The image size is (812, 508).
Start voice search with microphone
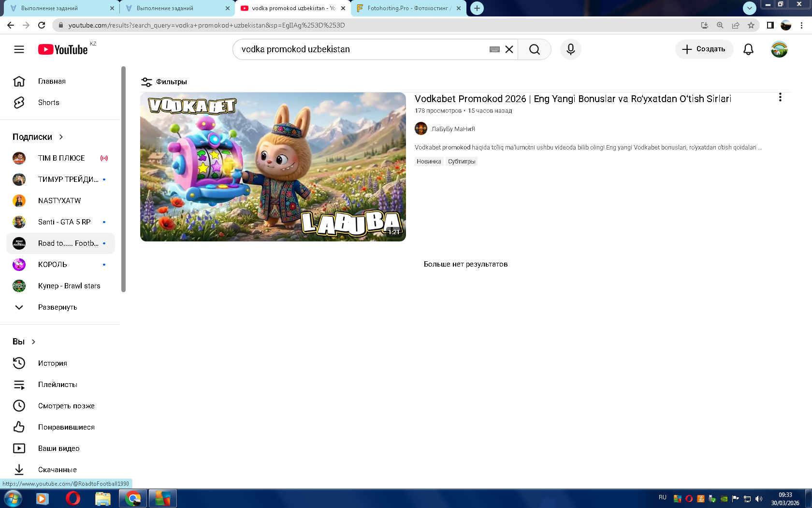571,49
